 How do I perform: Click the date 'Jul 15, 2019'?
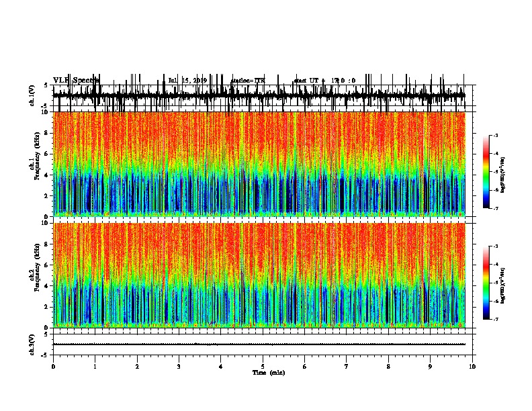[187, 81]
